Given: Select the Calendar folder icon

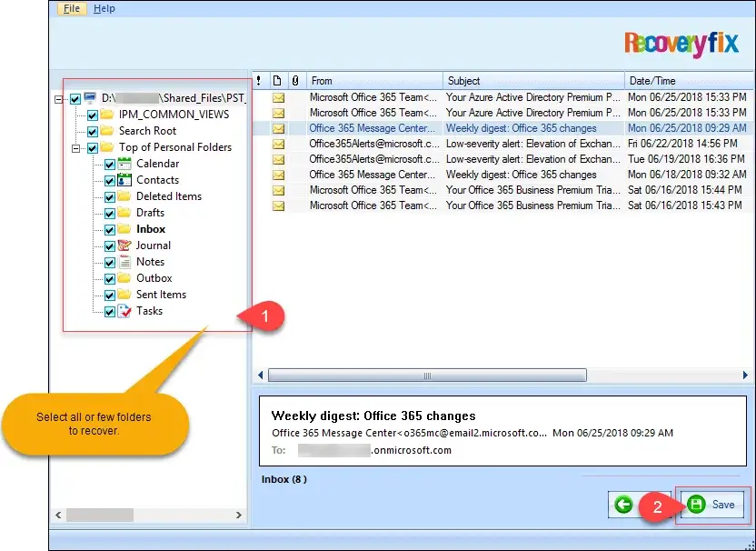Looking at the screenshot, I should (x=124, y=164).
